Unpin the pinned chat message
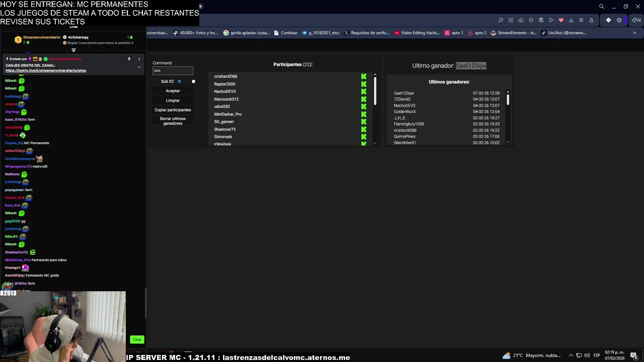This screenshot has width=644, height=362. (129, 59)
